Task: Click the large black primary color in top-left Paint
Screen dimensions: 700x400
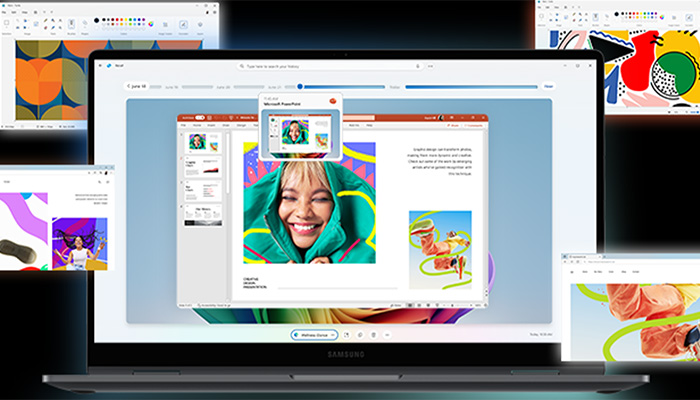Action: (x=96, y=21)
